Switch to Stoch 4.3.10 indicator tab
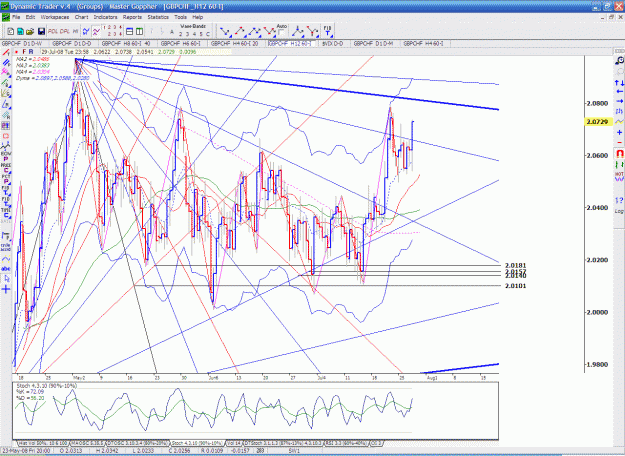The width and height of the screenshot is (625, 456). (197, 443)
